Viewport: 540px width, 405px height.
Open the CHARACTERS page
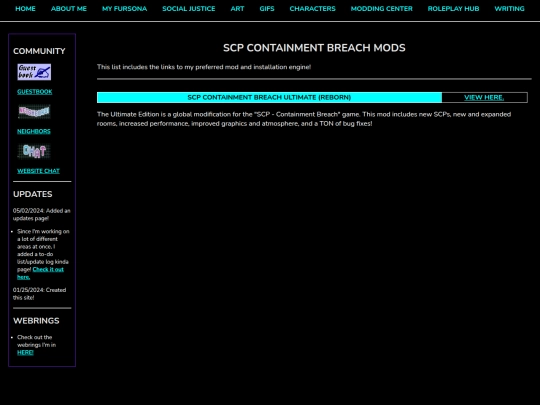click(x=312, y=9)
